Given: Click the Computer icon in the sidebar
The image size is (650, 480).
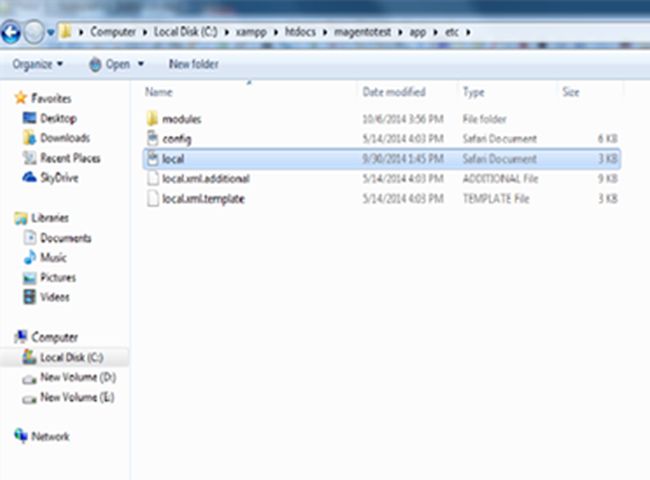Looking at the screenshot, I should click(x=21, y=337).
